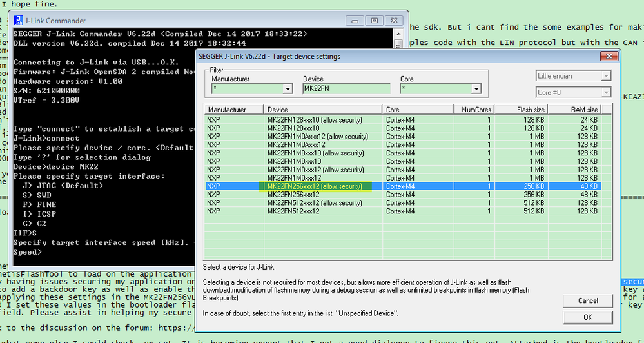This screenshot has height=343, width=644.
Task: Sort by the Device column header
Action: click(323, 110)
